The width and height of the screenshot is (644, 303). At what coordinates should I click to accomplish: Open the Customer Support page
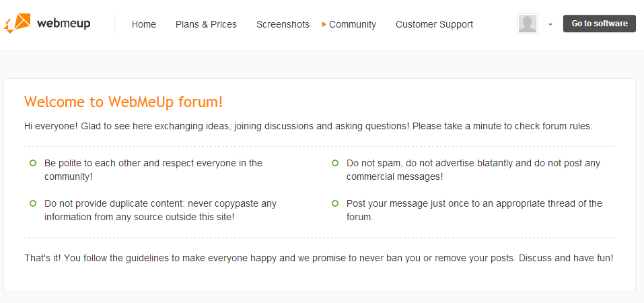pyautogui.click(x=434, y=25)
